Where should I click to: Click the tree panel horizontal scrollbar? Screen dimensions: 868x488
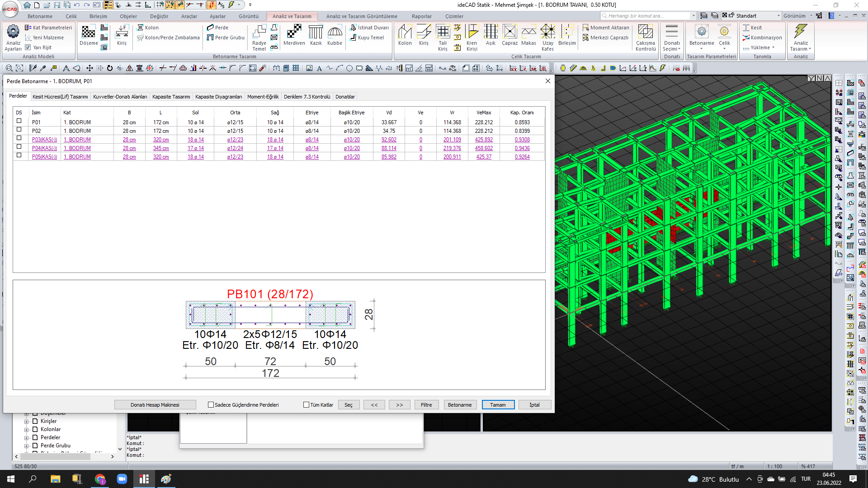point(54,456)
